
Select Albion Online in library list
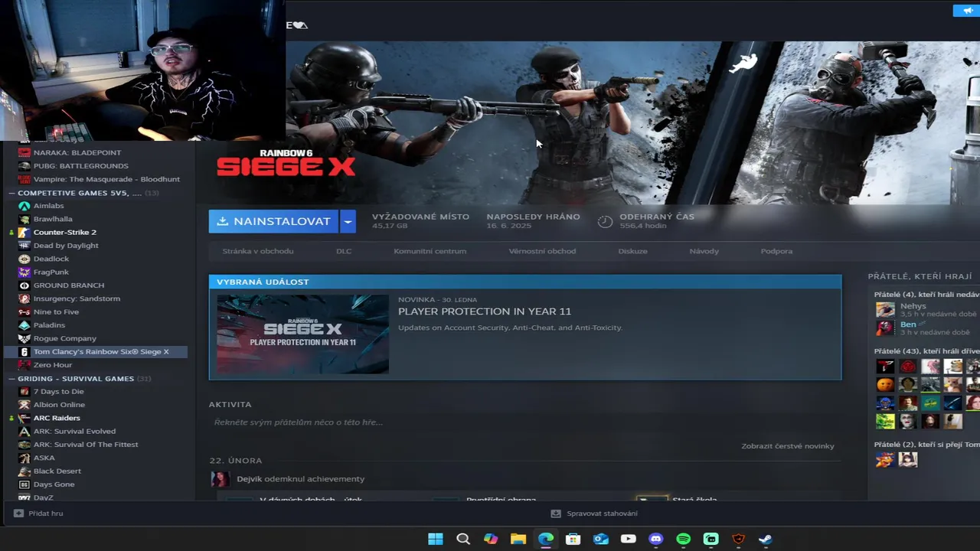pyautogui.click(x=59, y=405)
